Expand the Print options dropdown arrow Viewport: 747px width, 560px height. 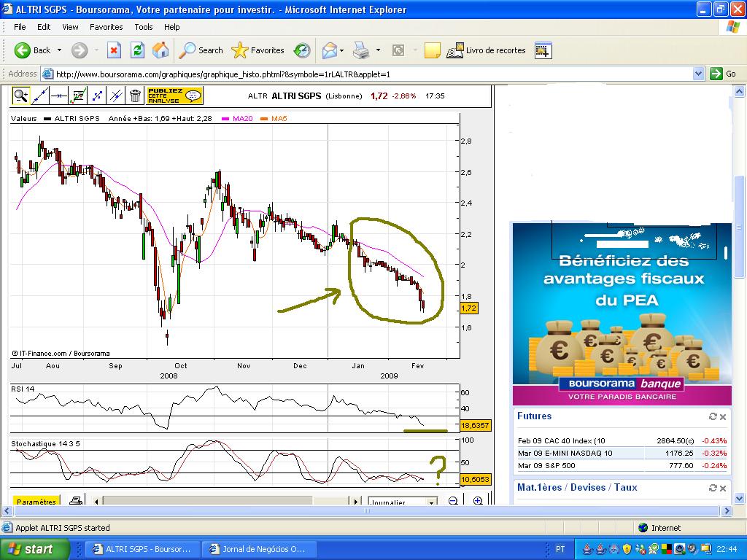click(x=379, y=50)
